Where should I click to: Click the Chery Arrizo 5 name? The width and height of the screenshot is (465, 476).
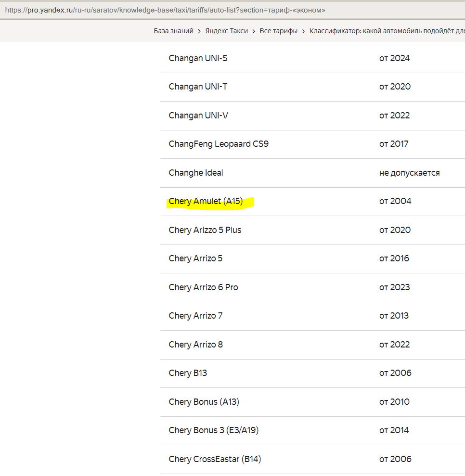pyautogui.click(x=195, y=258)
